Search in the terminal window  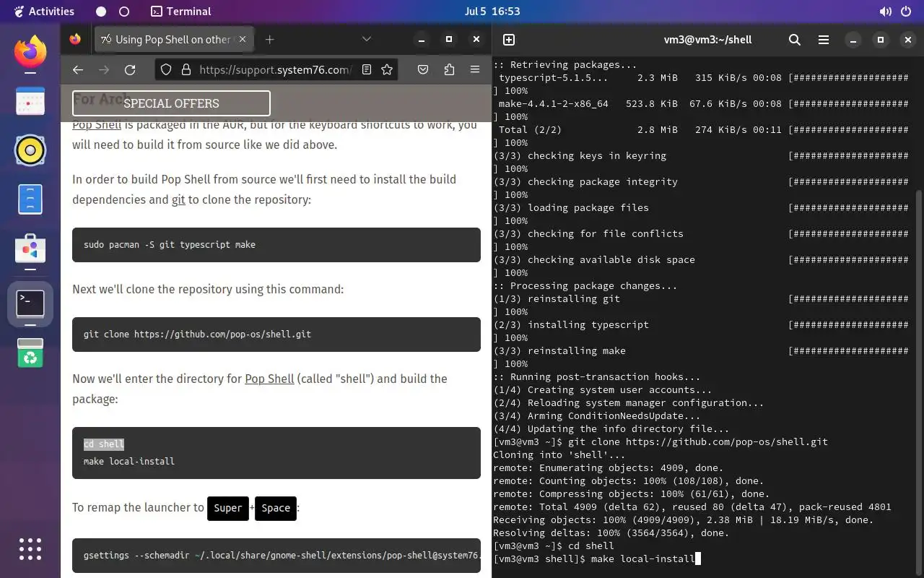click(x=795, y=40)
